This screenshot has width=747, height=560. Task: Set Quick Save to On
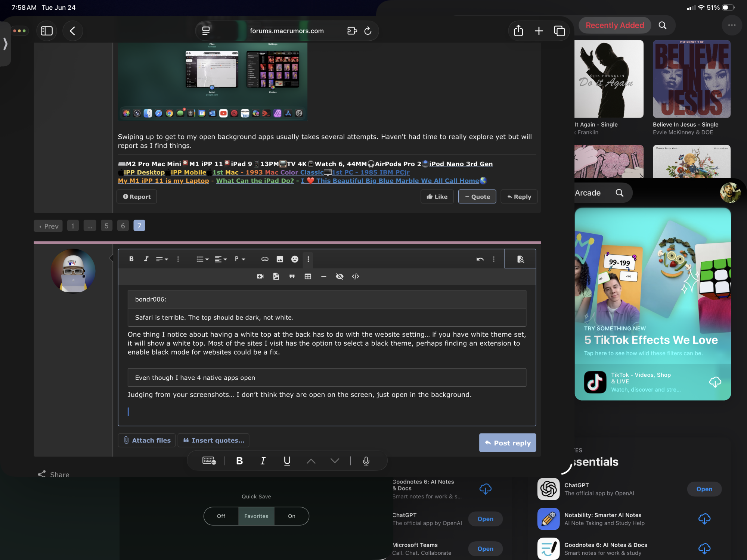coord(292,516)
